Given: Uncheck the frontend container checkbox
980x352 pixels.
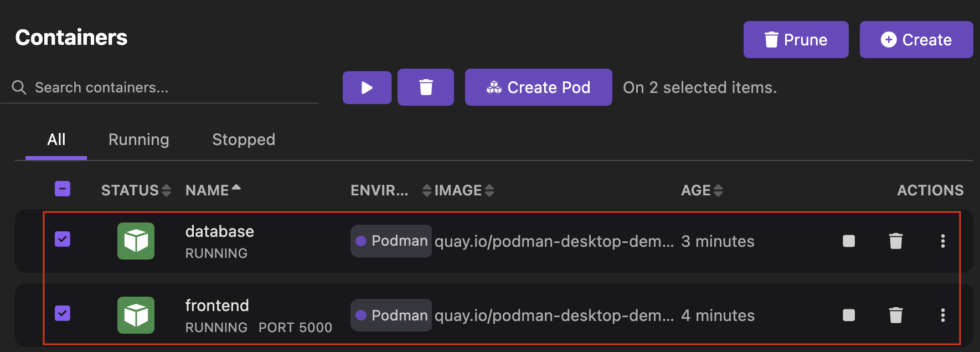Looking at the screenshot, I should point(63,313).
